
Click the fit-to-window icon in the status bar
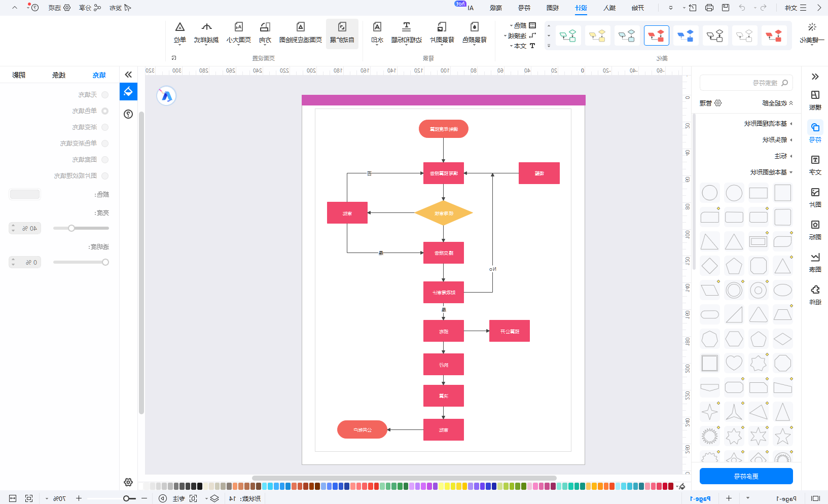tap(29, 498)
